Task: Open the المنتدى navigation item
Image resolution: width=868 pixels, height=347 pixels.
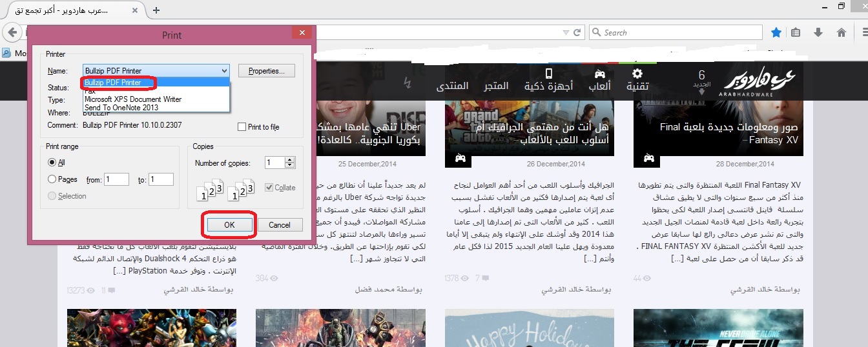Action: [x=453, y=86]
